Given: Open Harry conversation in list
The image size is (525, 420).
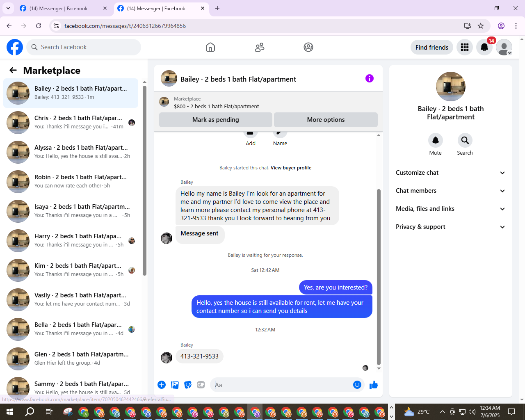Looking at the screenshot, I should click(71, 241).
